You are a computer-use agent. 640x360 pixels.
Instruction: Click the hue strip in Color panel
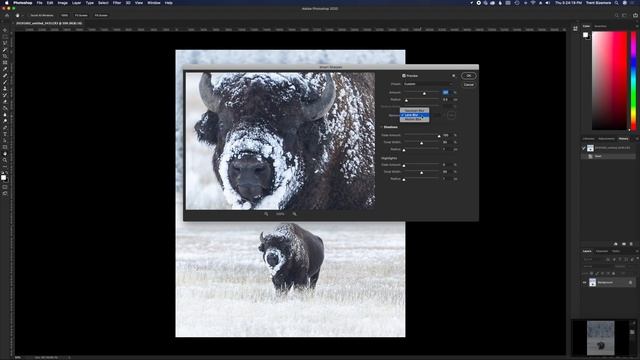pyautogui.click(x=633, y=80)
